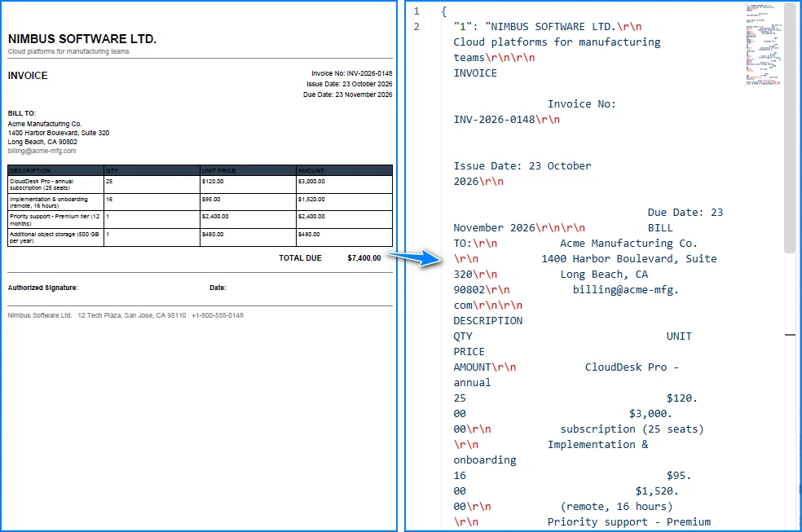Click the TOTAL DUE label in the invoice
802x532 pixels.
click(300, 258)
